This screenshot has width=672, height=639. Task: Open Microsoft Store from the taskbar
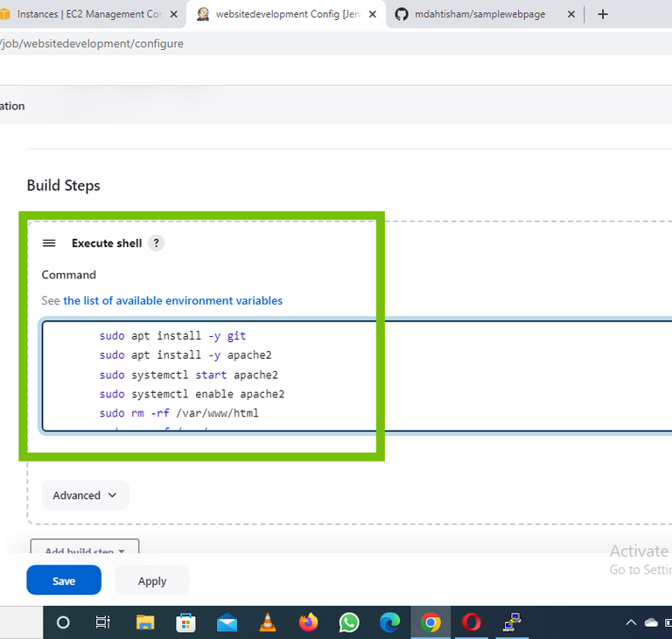(186, 622)
